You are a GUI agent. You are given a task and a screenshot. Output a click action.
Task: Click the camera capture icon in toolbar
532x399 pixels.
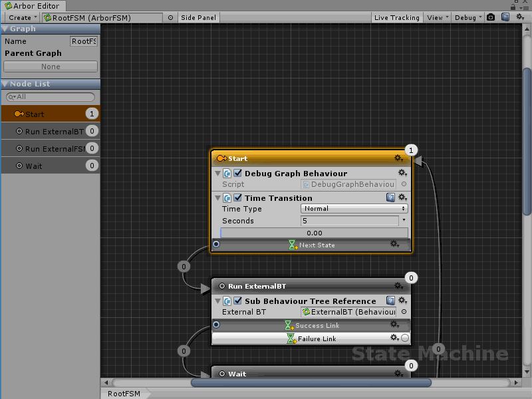(x=491, y=17)
